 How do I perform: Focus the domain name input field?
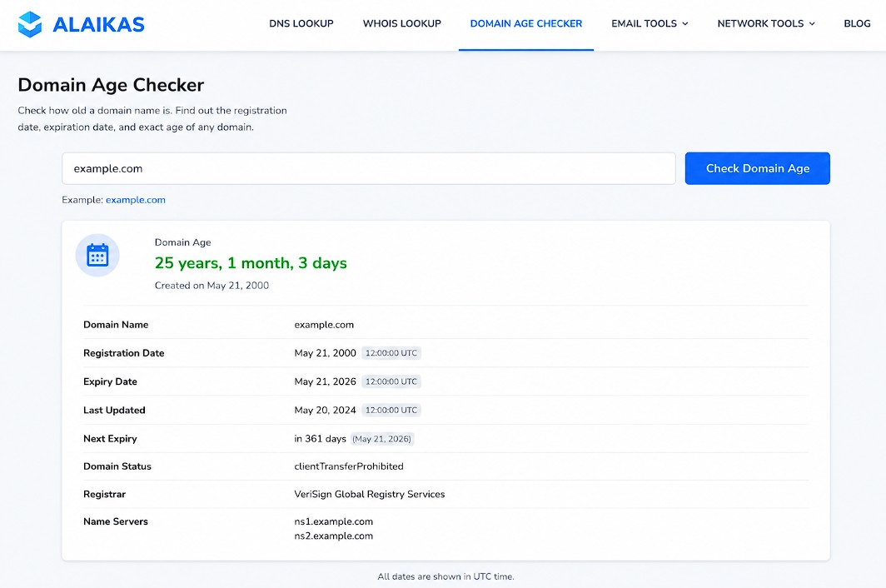(x=368, y=168)
